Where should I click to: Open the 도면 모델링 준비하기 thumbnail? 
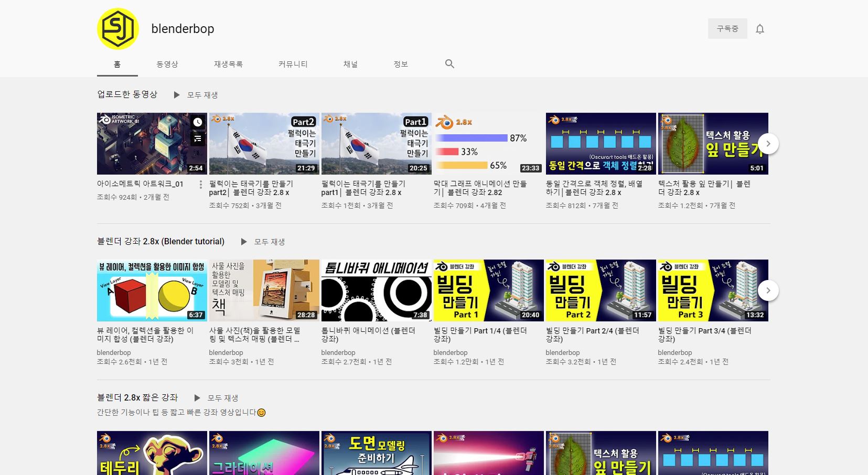(x=377, y=453)
